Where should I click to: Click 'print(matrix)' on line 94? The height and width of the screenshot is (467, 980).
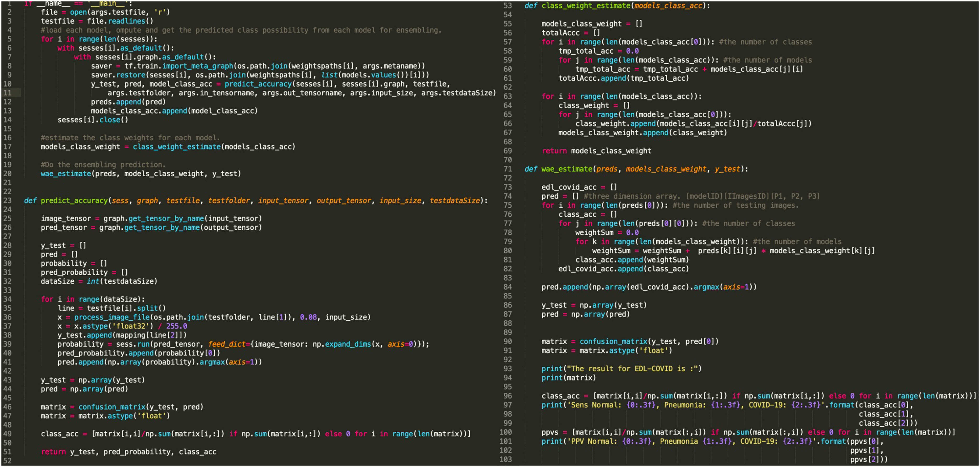pyautogui.click(x=569, y=378)
